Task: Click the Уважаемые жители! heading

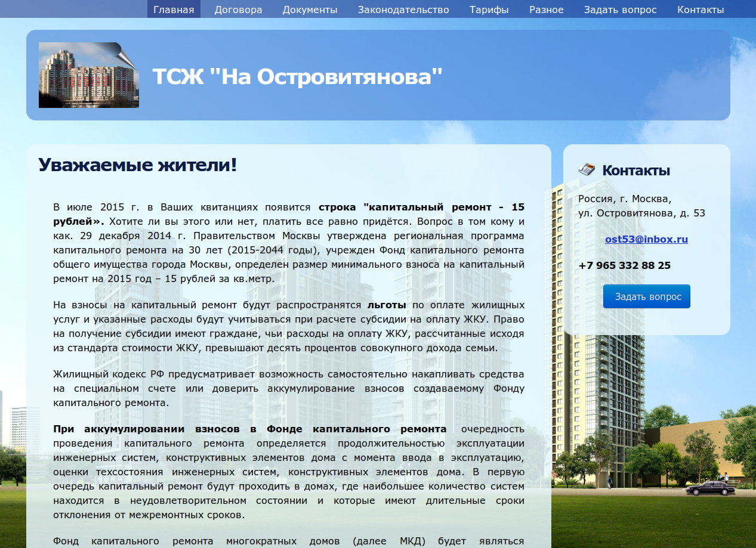Action: [x=138, y=165]
